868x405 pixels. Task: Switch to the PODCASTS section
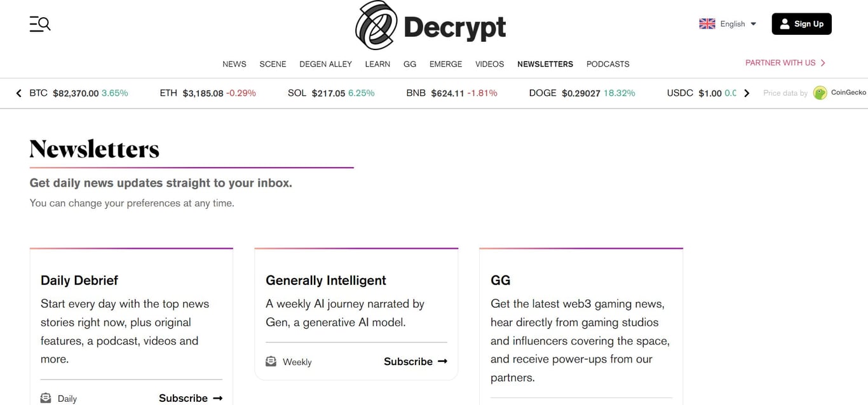(607, 64)
